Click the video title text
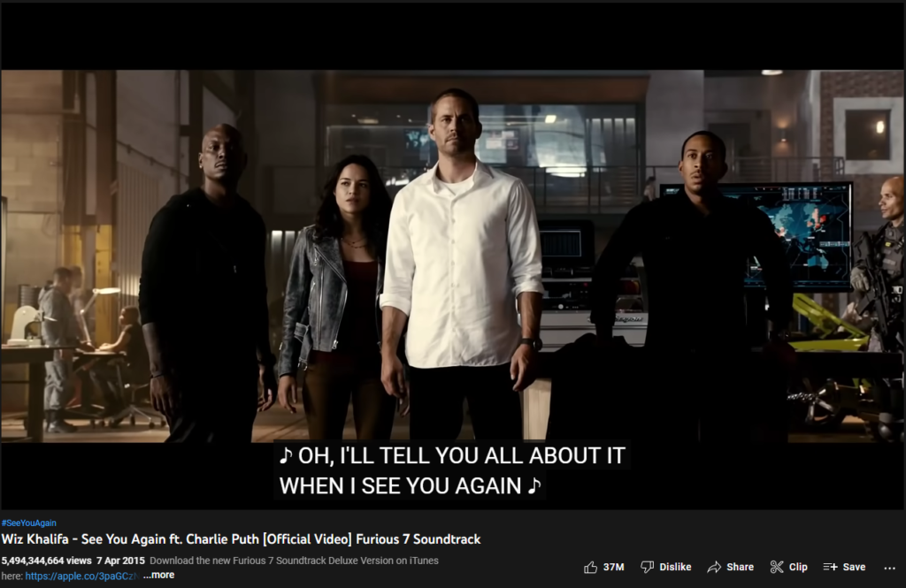Viewport: 906px width, 588px height. (241, 539)
